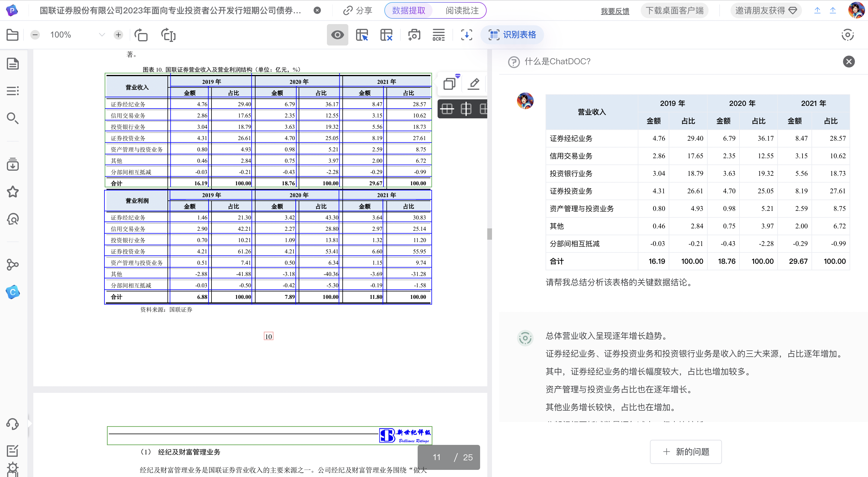Click the 分享 share link

pos(358,10)
